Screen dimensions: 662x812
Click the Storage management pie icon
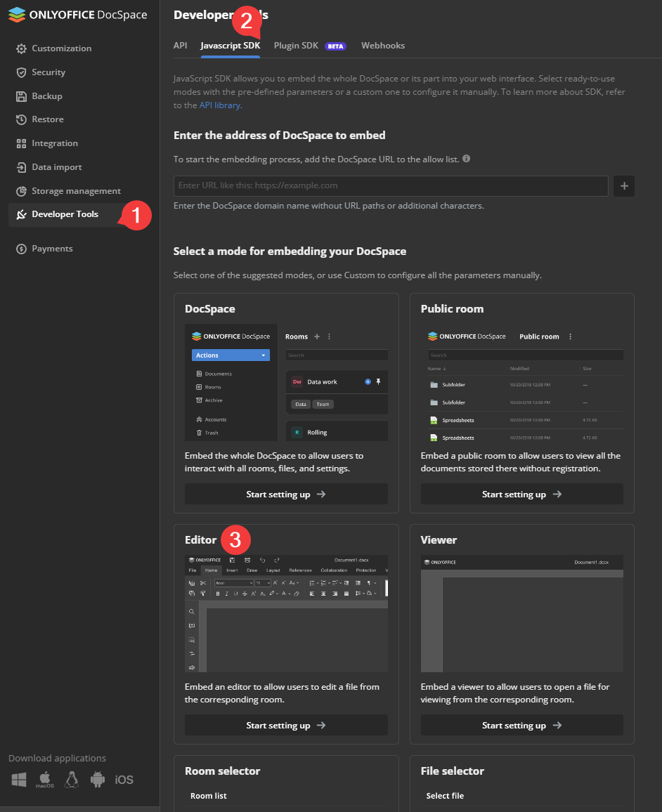click(21, 191)
